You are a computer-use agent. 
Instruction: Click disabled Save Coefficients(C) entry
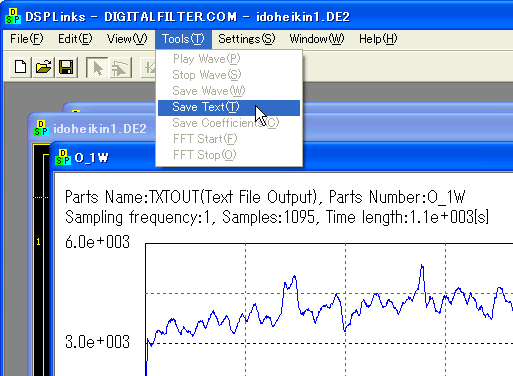[x=229, y=123]
